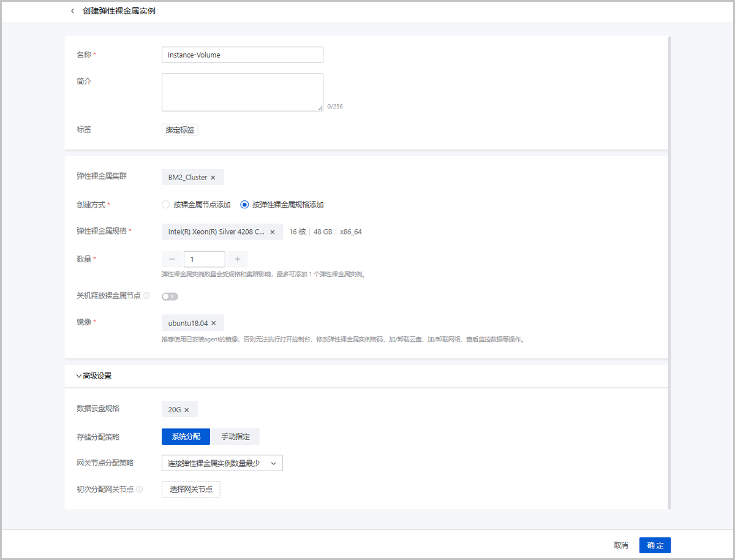This screenshot has height=560, width=735.
Task: Choose 系统分配 storage strategy
Action: coord(186,436)
